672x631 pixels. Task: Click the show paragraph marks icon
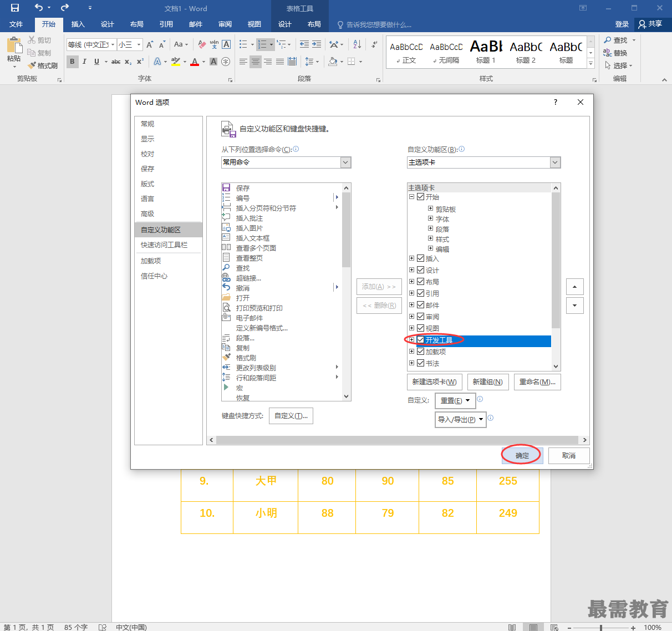pos(374,44)
